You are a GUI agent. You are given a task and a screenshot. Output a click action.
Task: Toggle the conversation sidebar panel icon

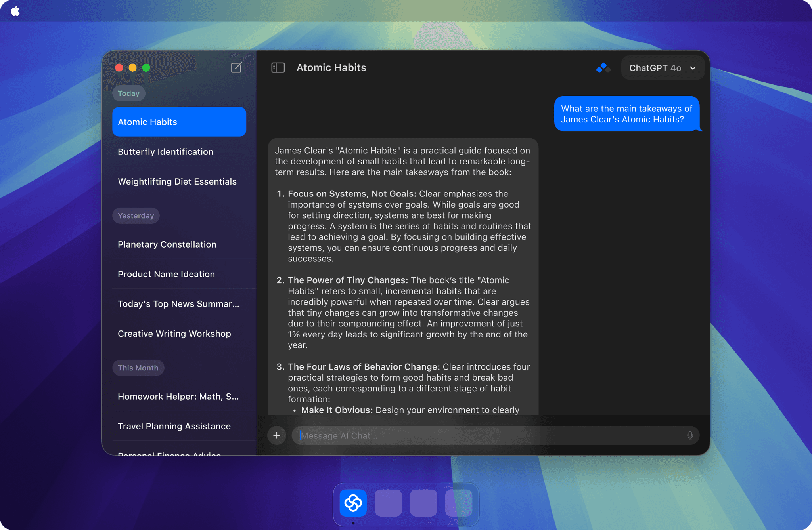(x=278, y=68)
